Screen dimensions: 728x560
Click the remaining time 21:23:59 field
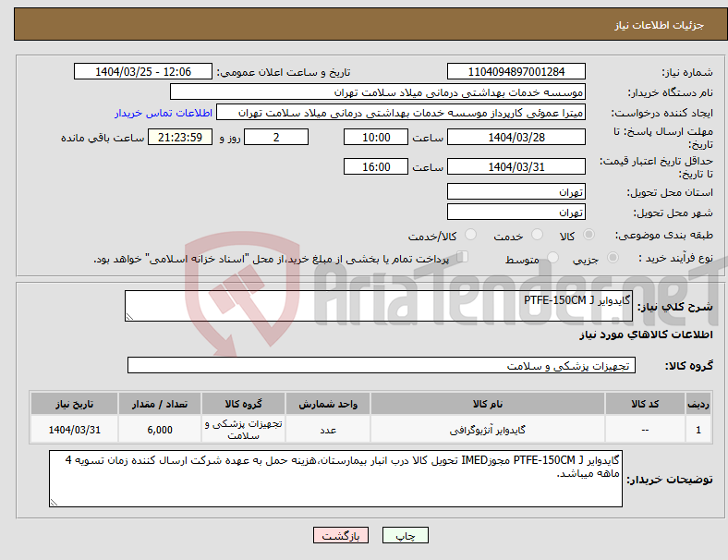point(180,138)
